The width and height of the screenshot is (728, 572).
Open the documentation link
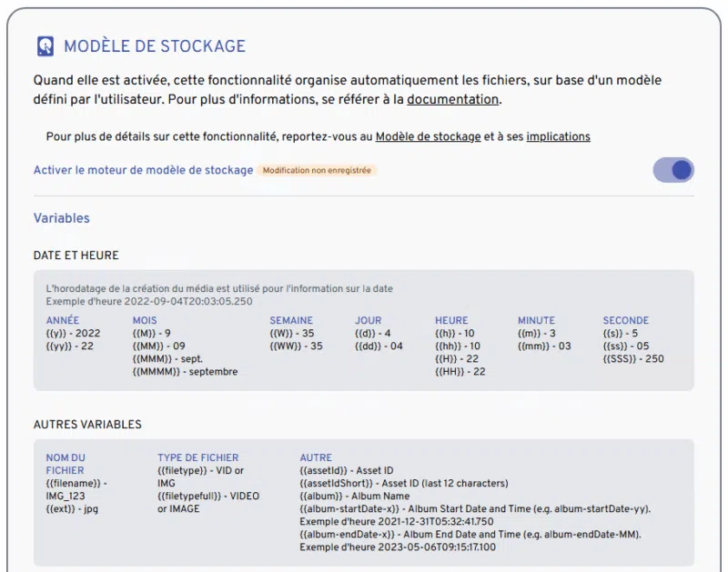(x=452, y=99)
